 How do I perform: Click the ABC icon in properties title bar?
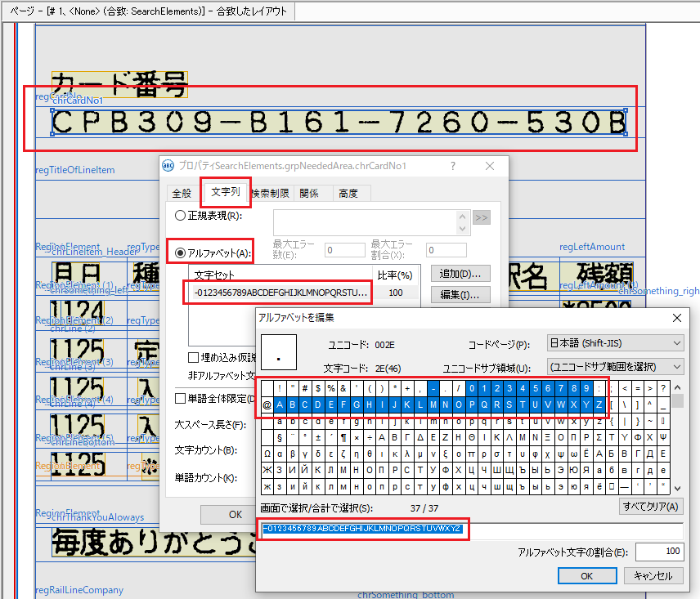(168, 166)
